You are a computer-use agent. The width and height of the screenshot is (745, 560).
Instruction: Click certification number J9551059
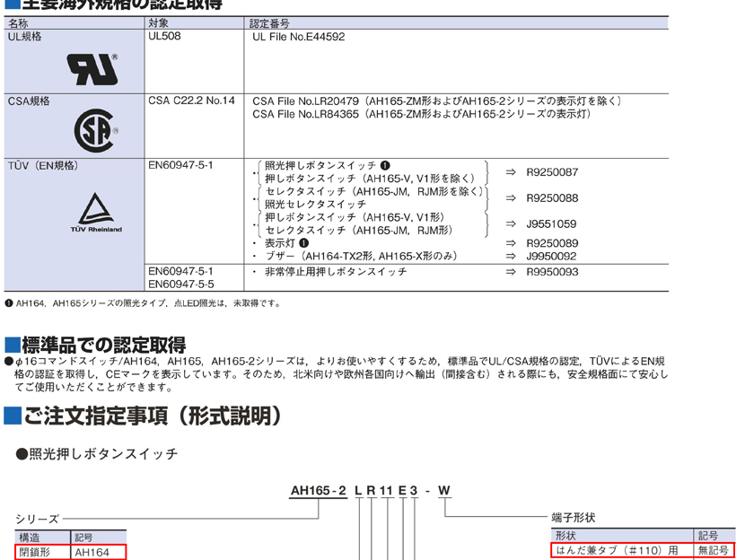pos(551,223)
